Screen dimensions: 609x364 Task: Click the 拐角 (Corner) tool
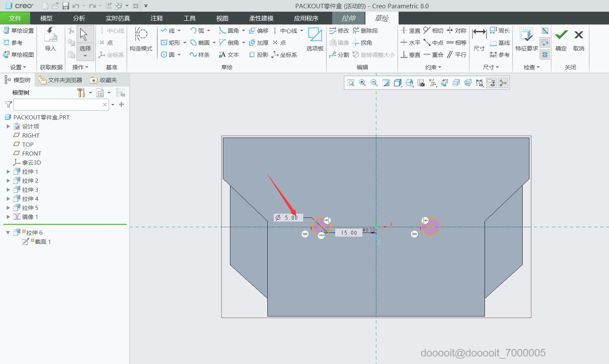[x=362, y=43]
